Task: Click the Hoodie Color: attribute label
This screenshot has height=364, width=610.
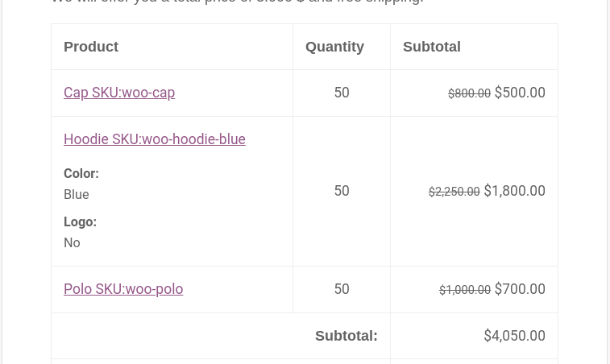Action: point(81,174)
